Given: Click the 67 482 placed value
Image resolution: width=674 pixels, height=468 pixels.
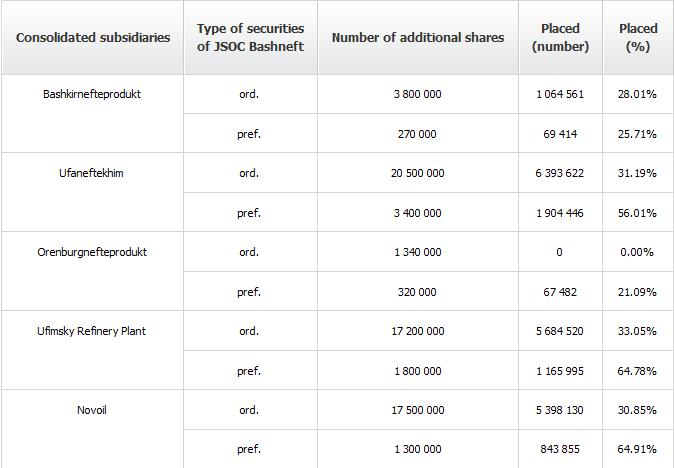Looking at the screenshot, I should (x=560, y=292).
